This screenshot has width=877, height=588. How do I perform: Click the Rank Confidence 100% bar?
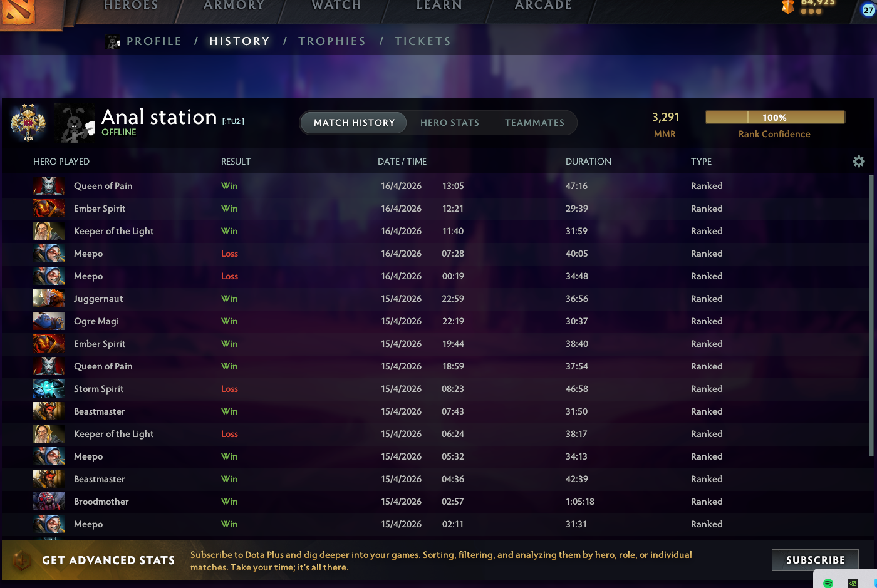[775, 117]
